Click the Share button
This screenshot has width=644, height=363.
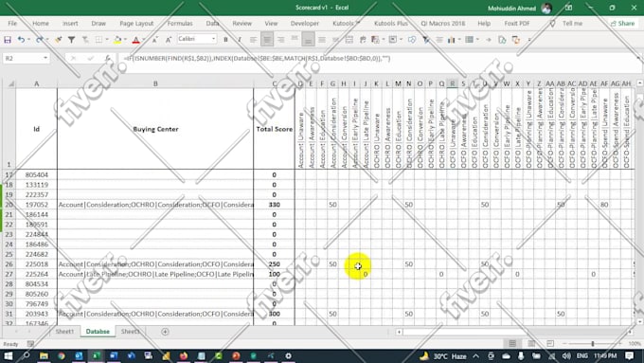click(x=622, y=24)
